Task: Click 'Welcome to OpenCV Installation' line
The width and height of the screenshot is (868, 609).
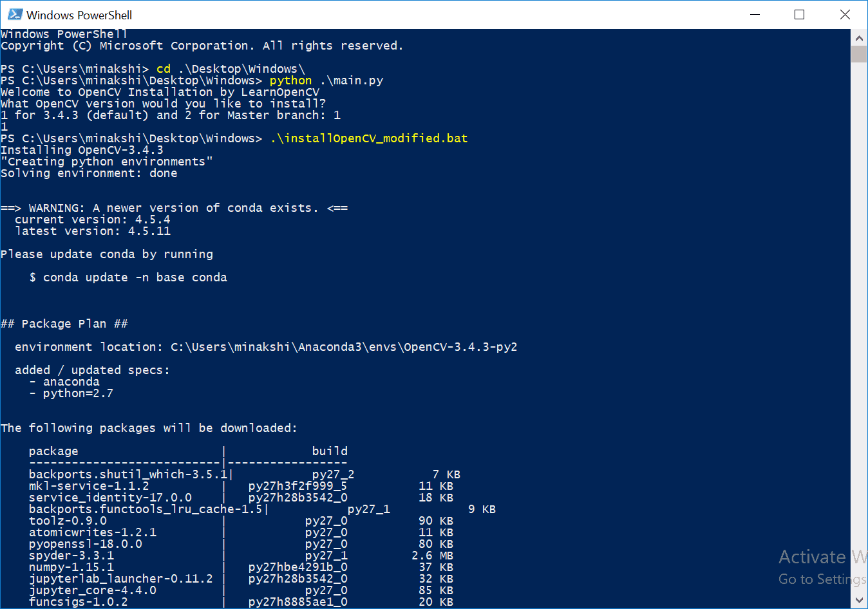Action: pyautogui.click(x=160, y=92)
